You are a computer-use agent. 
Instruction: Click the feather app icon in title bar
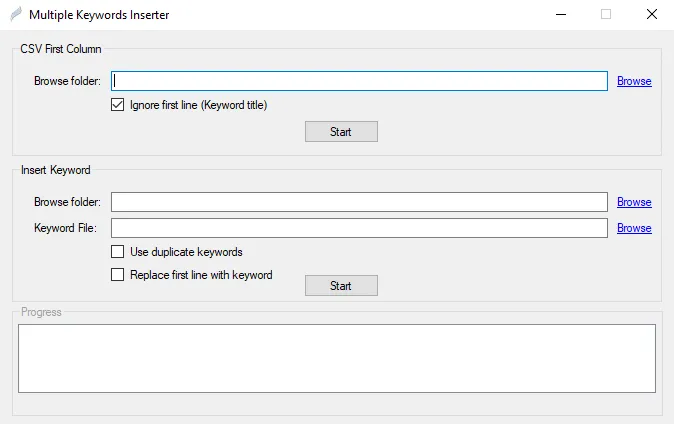pyautogui.click(x=16, y=14)
